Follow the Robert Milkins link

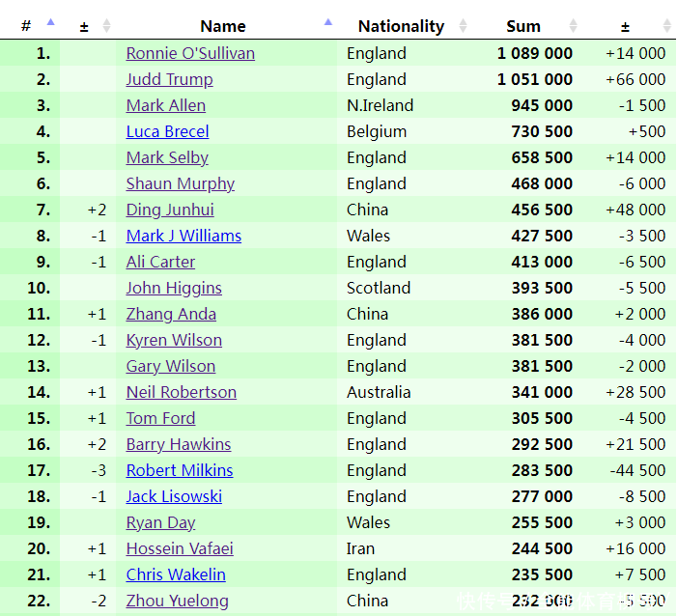tap(180, 470)
